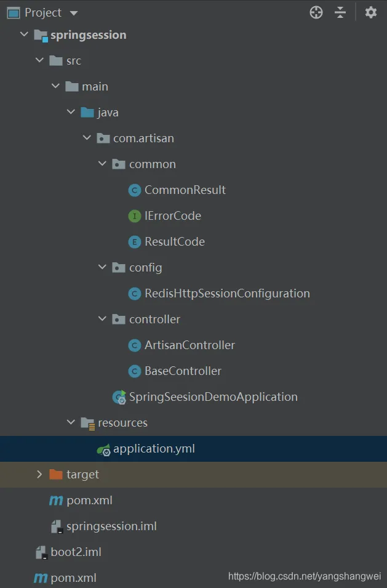Select the BaseController class
Viewport: 387px width, 588px height.
pos(183,371)
